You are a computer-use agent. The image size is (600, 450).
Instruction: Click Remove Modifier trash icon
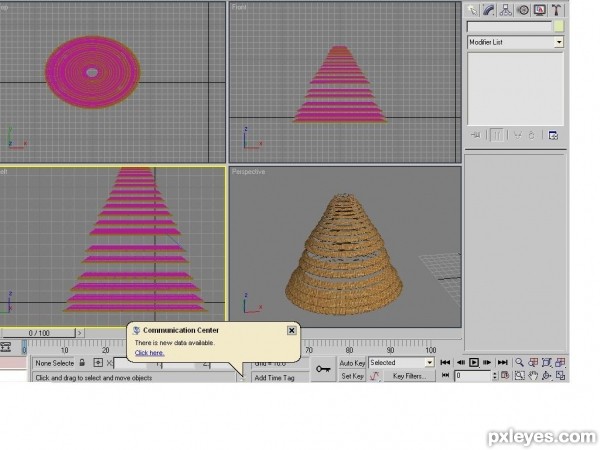tap(532, 135)
